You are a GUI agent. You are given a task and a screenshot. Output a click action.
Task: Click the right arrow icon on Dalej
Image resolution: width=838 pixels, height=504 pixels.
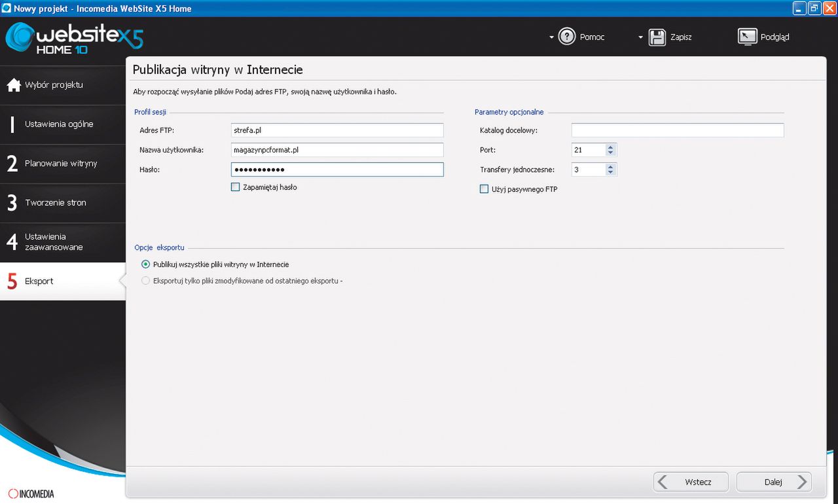click(x=802, y=482)
